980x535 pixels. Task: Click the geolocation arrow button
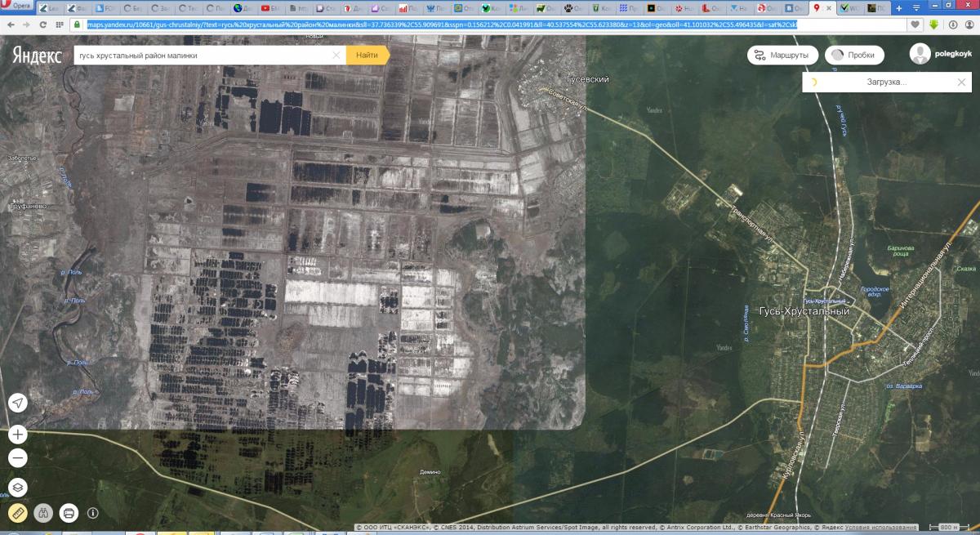18,403
